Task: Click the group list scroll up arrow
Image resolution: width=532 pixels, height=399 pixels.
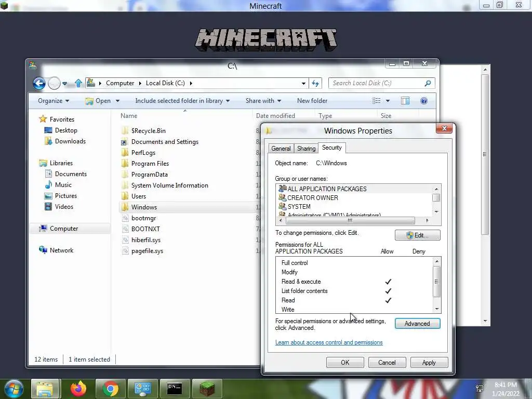Action: coord(436,189)
